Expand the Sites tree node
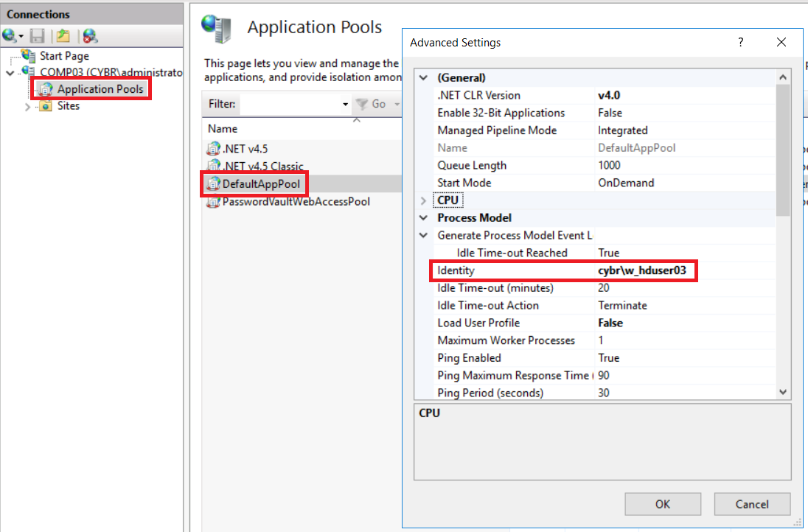The width and height of the screenshot is (808, 532). coord(28,107)
